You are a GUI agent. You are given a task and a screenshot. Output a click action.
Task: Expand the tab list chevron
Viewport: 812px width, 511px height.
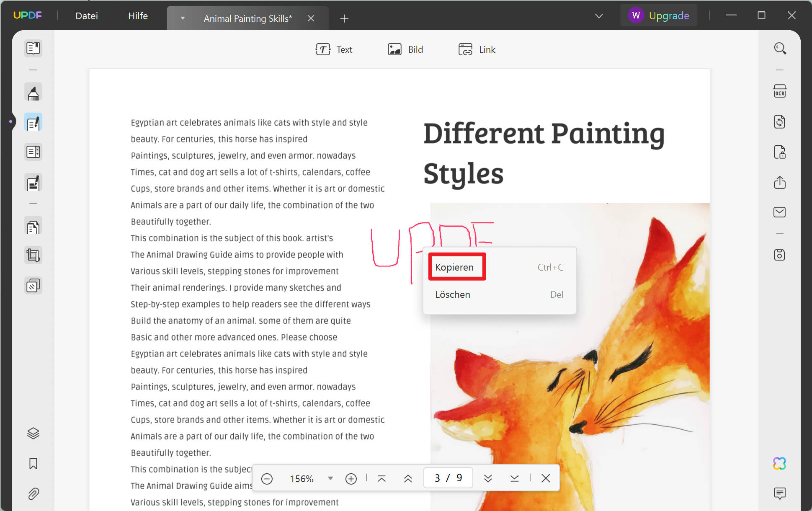pos(599,16)
